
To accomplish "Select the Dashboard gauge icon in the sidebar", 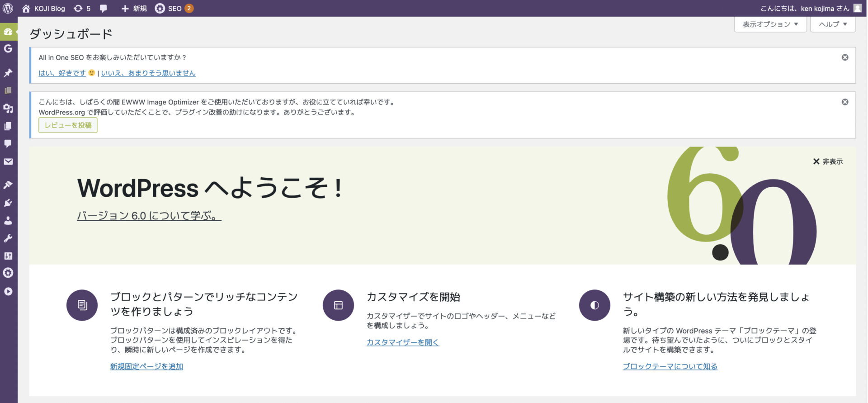I will (8, 32).
